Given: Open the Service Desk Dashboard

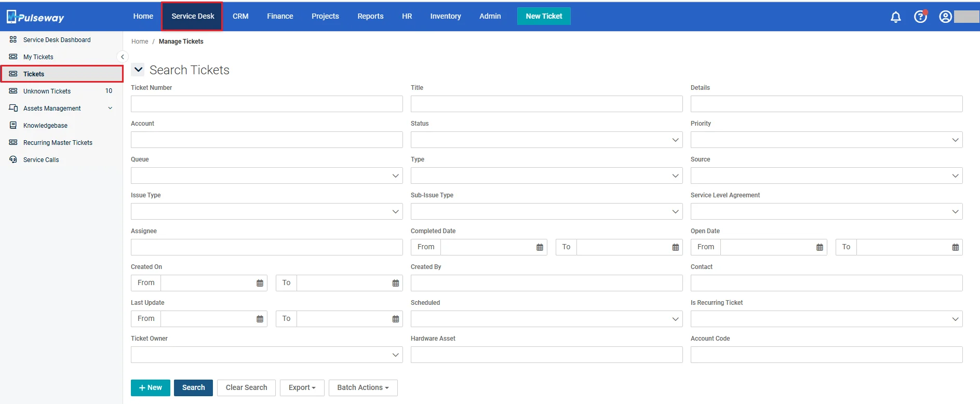Looking at the screenshot, I should (x=57, y=40).
